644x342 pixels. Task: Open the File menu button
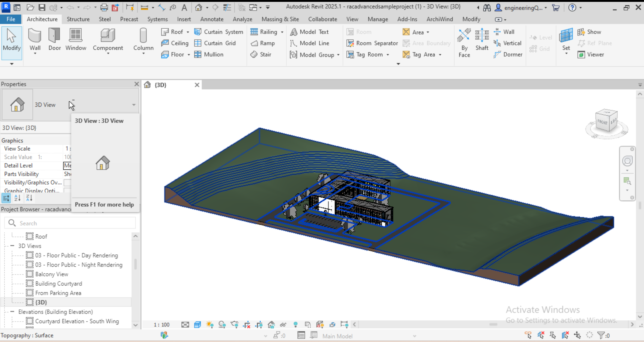11,19
